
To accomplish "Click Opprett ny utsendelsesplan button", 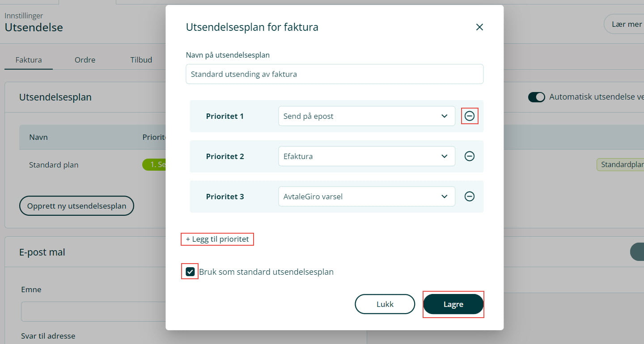I will 76,206.
